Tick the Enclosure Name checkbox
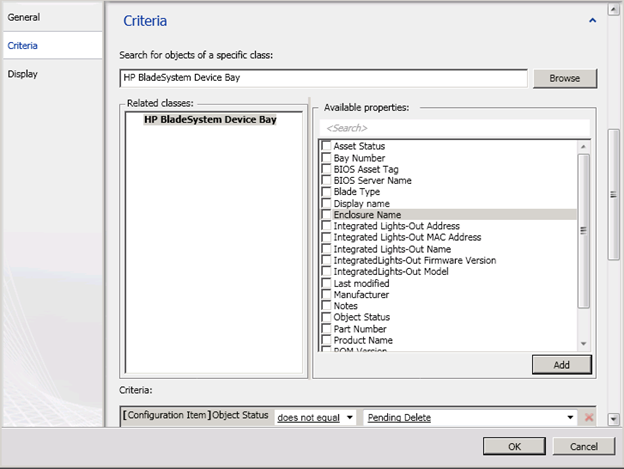 pyautogui.click(x=326, y=214)
